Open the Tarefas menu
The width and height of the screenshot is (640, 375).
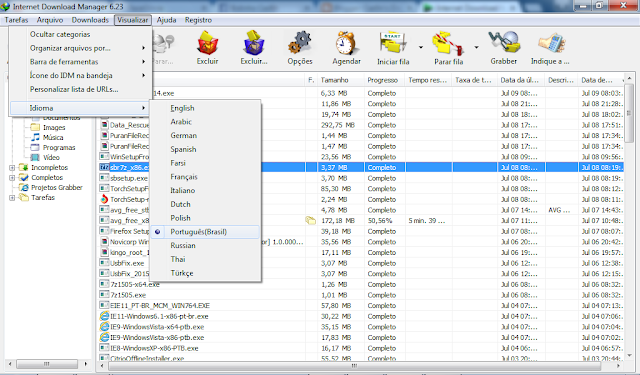pos(16,20)
